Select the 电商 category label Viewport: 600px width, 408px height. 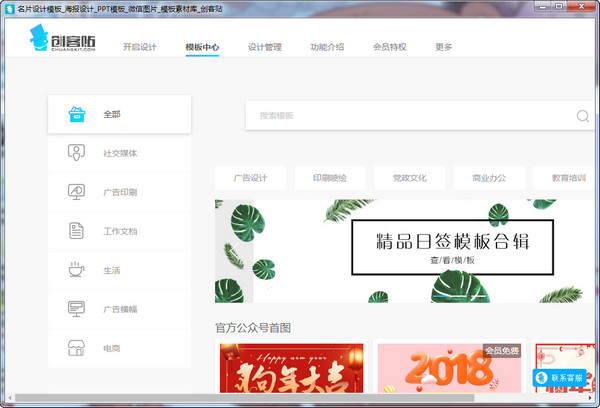pyautogui.click(x=112, y=348)
